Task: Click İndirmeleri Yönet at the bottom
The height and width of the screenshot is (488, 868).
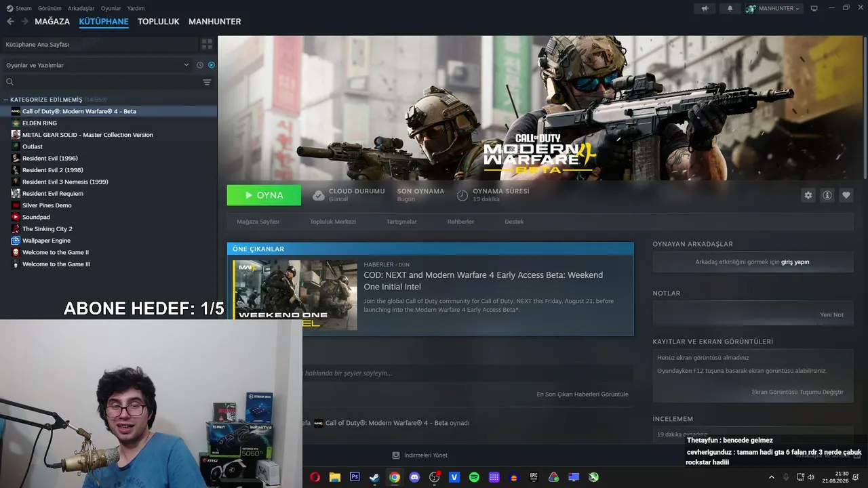Action: pos(420,455)
